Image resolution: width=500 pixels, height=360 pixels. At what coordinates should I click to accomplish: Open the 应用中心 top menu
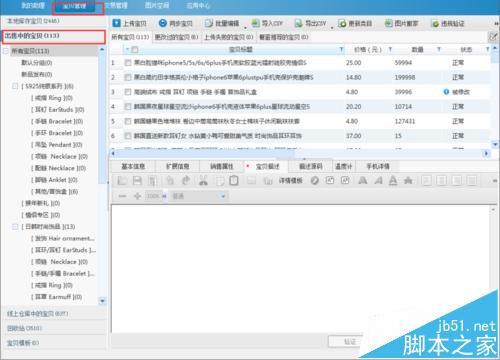[198, 5]
